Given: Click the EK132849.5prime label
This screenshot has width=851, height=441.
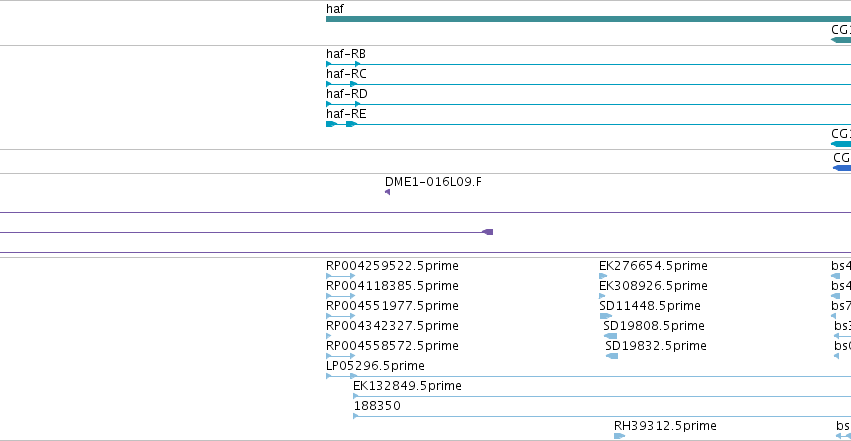Looking at the screenshot, I should tap(407, 386).
